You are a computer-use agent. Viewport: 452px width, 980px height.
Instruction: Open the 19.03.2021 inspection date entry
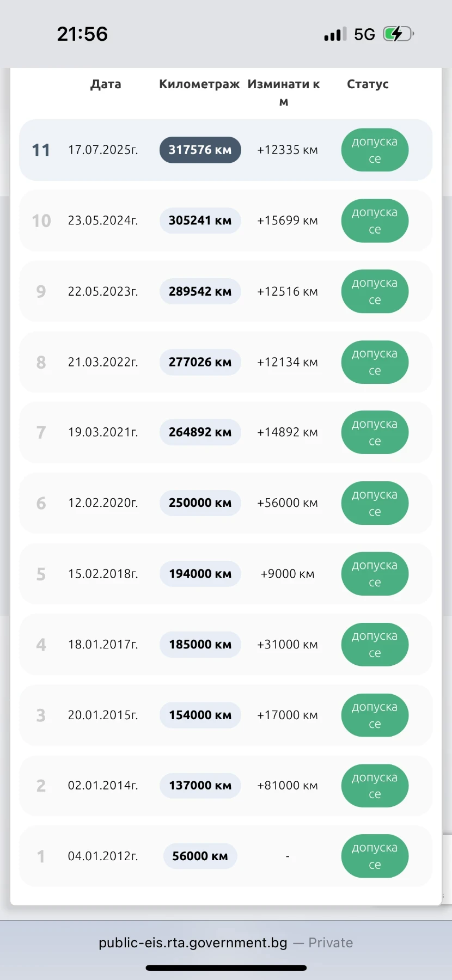(x=103, y=432)
